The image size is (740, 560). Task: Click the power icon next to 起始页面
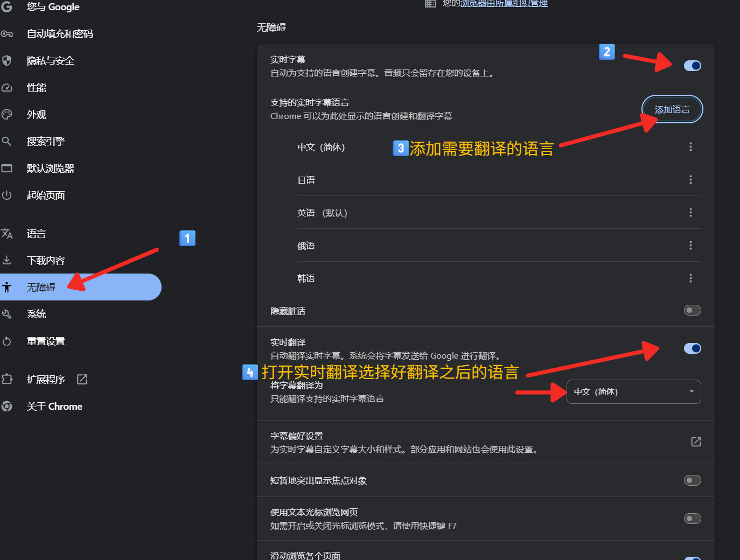coord(6,195)
